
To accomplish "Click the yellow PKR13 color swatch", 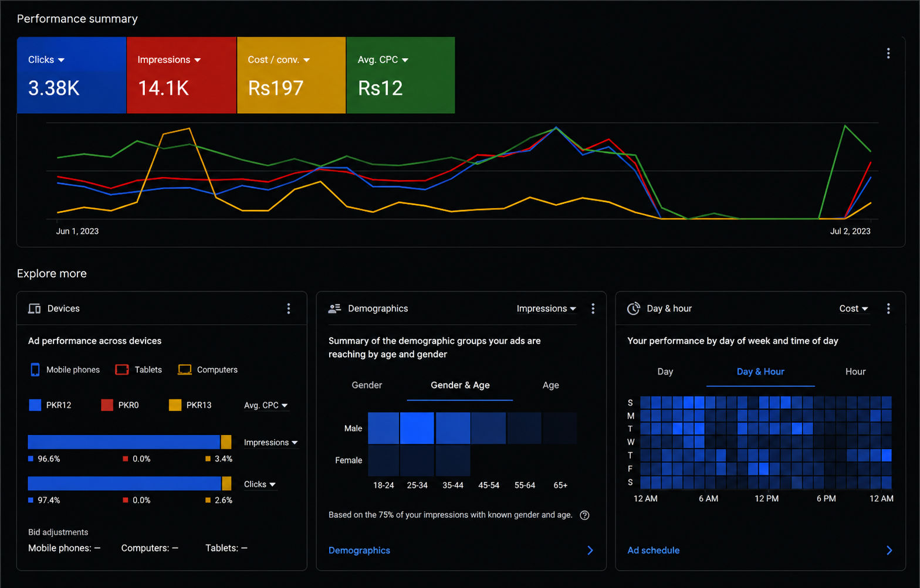I will pyautogui.click(x=175, y=405).
